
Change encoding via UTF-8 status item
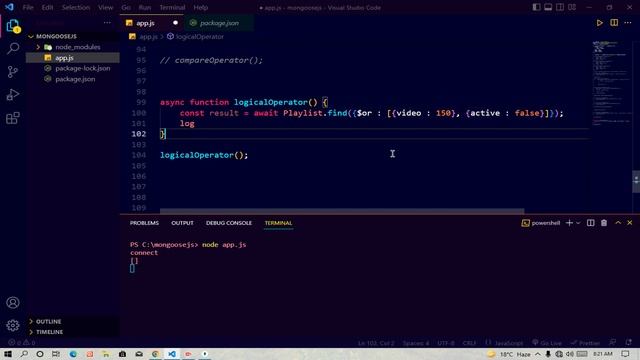446,343
